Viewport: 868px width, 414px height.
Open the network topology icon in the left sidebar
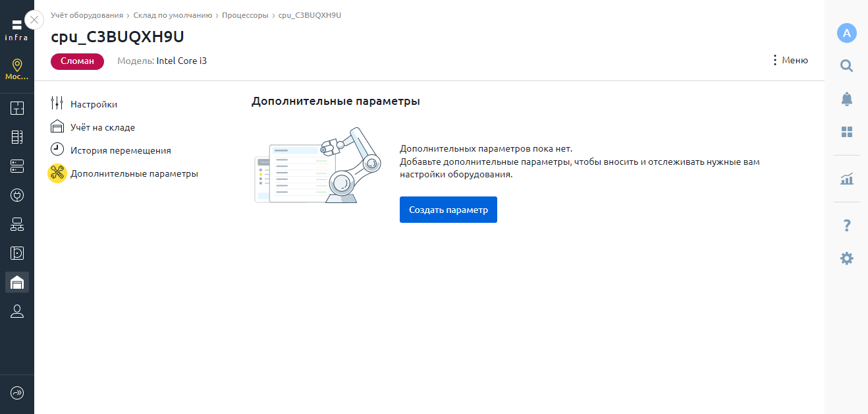pos(17,224)
